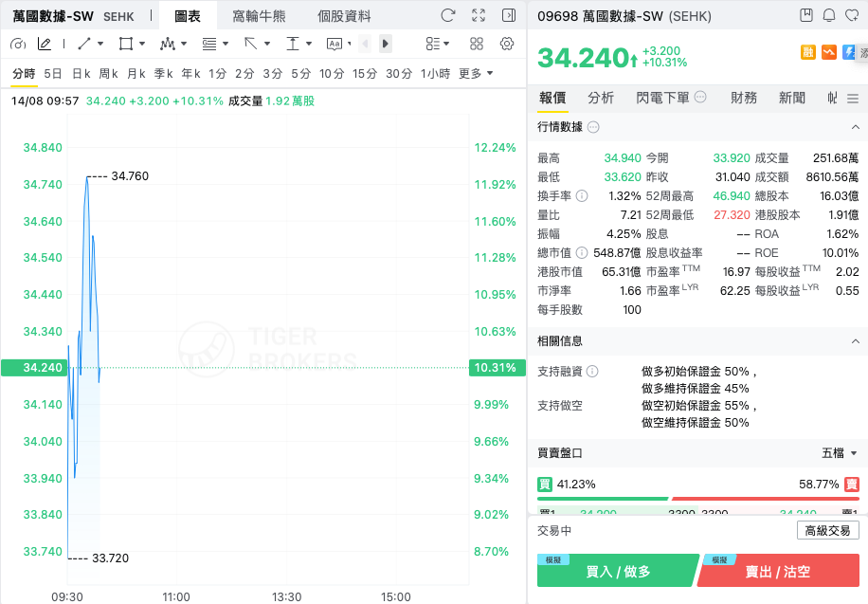This screenshot has height=604, width=868.
Task: Open the rectangle tool dropdown arrow
Action: pos(142,44)
